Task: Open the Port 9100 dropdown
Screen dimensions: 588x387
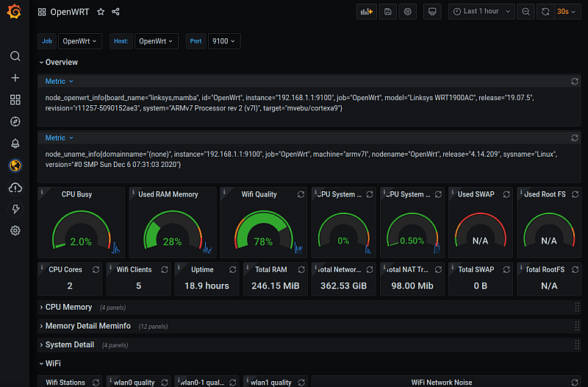Action: click(x=223, y=41)
